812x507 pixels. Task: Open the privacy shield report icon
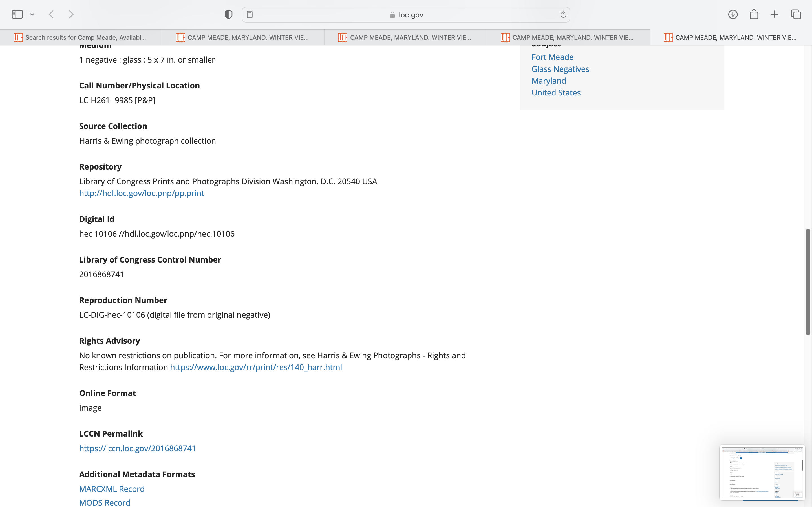(228, 14)
